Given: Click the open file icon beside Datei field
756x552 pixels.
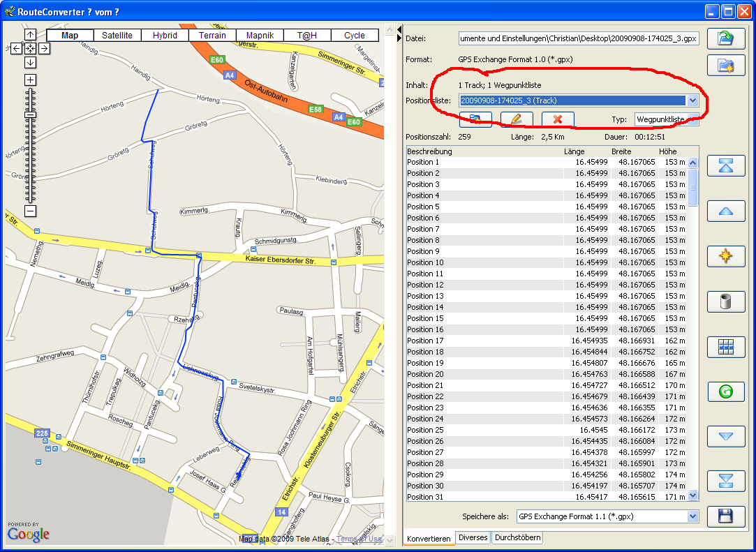Looking at the screenshot, I should pos(726,38).
